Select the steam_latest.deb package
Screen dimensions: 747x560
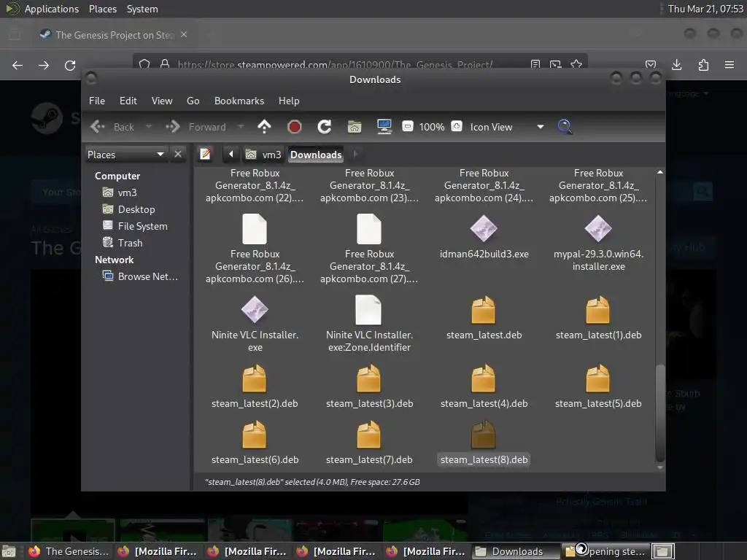coord(484,310)
